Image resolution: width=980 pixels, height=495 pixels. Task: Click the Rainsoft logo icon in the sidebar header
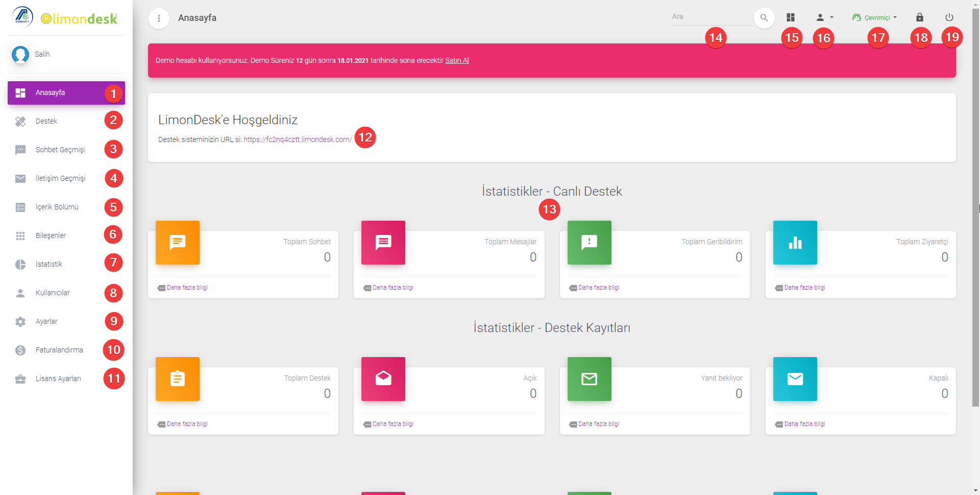point(22,16)
